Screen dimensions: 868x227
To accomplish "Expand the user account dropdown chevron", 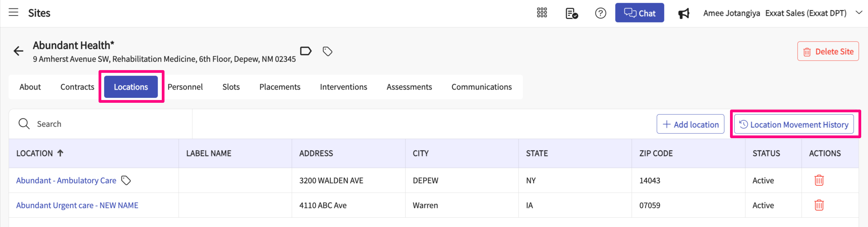I will pyautogui.click(x=859, y=13).
